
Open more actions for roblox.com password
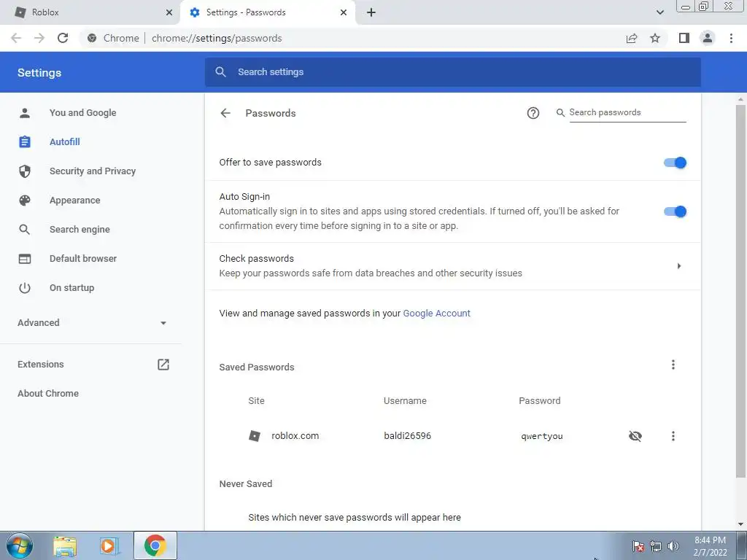(673, 436)
